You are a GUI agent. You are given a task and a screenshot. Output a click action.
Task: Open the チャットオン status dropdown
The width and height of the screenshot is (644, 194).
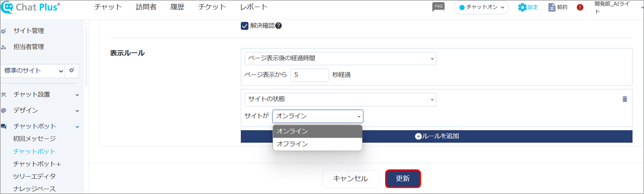pos(481,7)
